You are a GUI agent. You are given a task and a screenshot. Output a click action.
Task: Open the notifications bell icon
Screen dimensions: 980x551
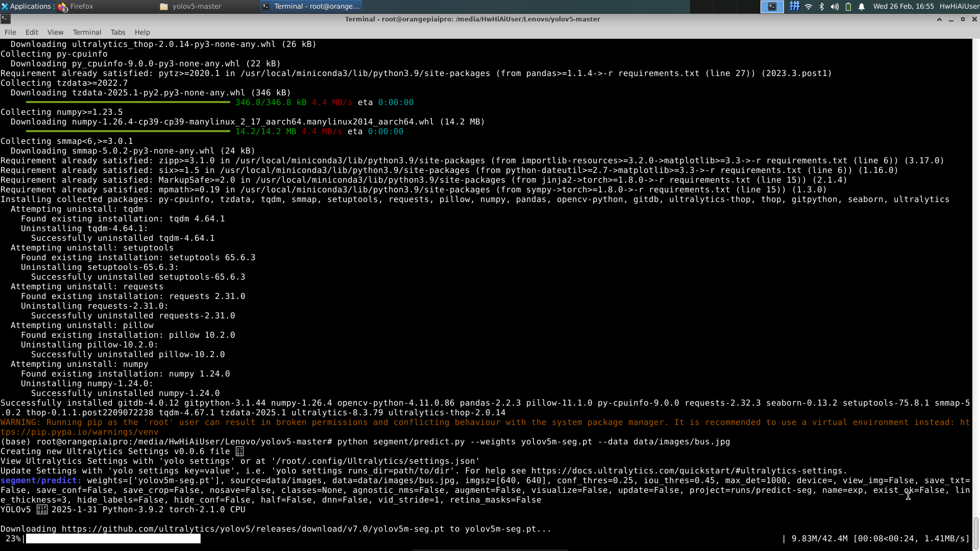pos(862,7)
